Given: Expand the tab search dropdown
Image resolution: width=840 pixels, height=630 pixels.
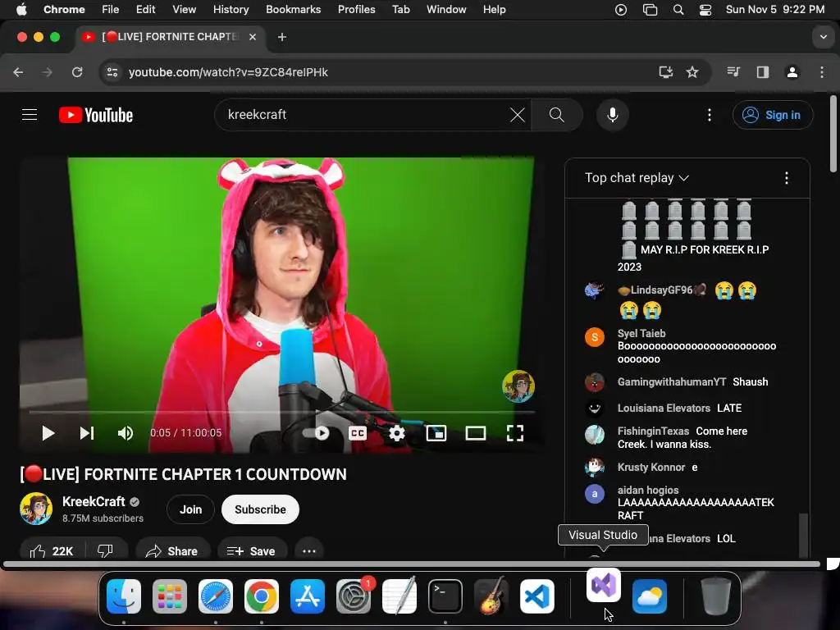Looking at the screenshot, I should pyautogui.click(x=823, y=37).
